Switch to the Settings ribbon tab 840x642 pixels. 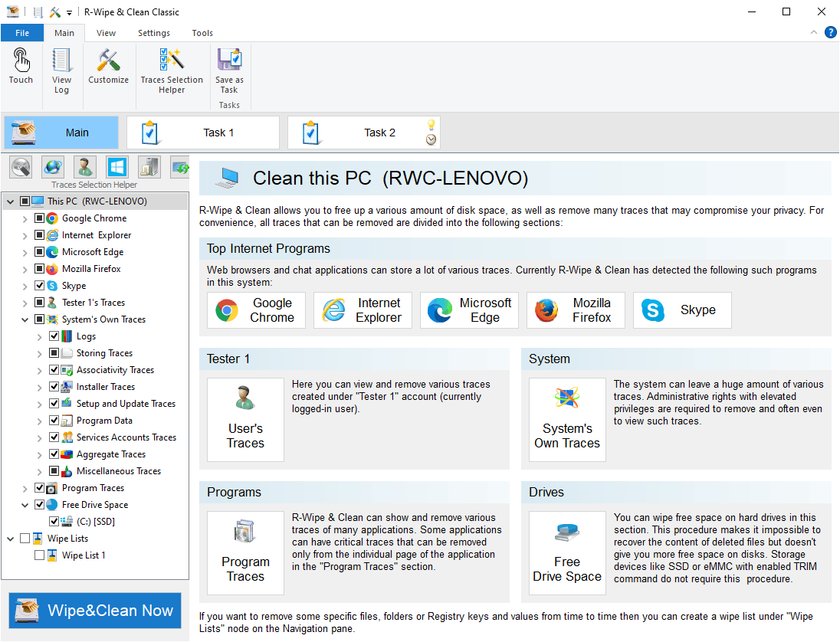point(154,33)
